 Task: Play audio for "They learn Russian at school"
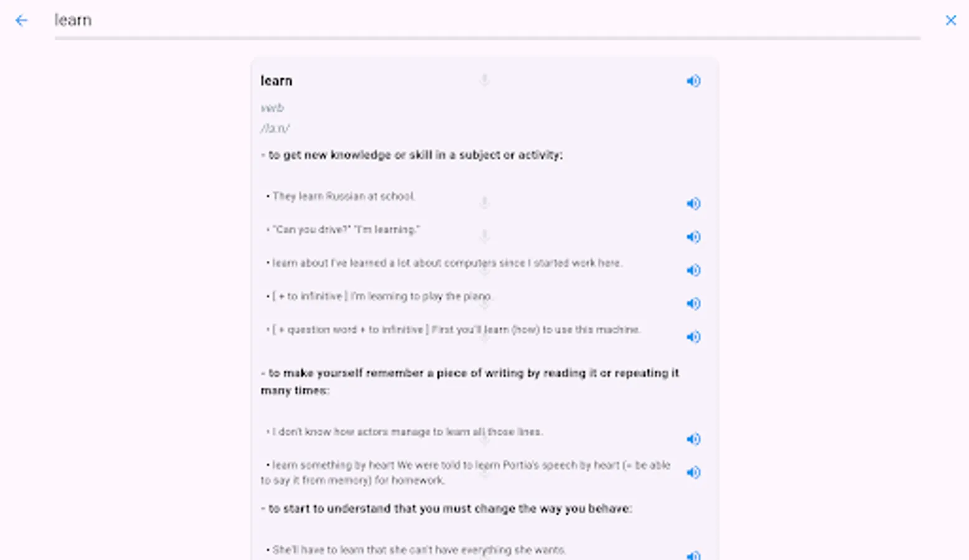[693, 203]
